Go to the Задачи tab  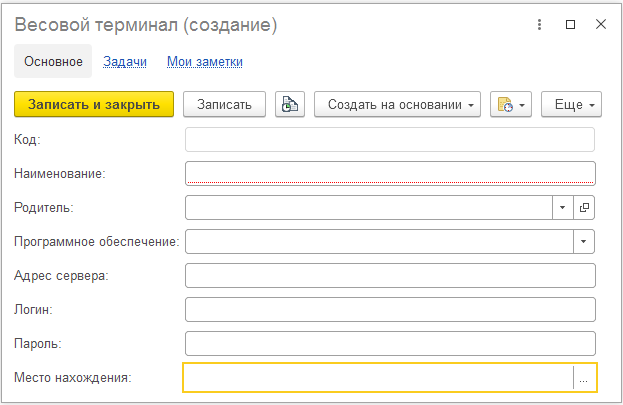(x=125, y=62)
